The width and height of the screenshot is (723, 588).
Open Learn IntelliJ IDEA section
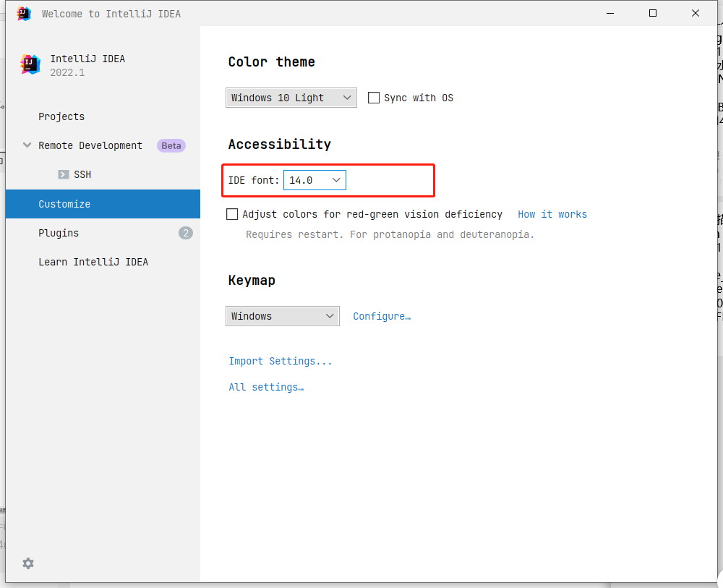[x=103, y=262]
